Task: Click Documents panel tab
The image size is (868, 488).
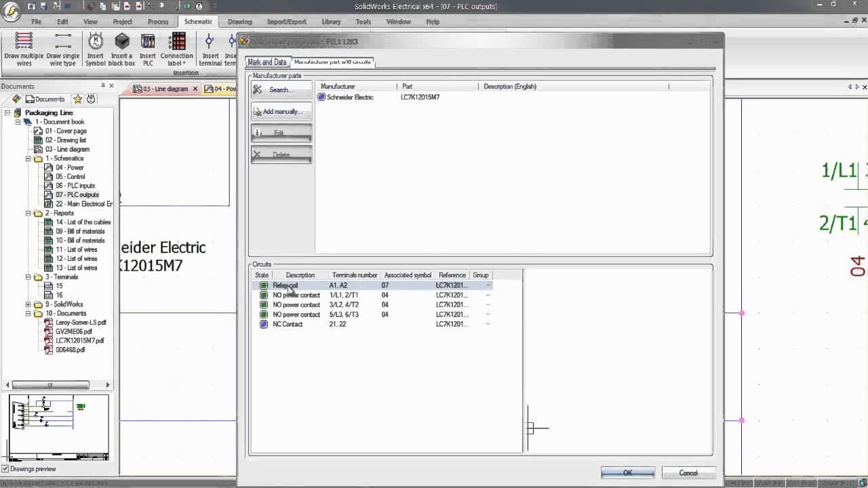Action: 44,99
